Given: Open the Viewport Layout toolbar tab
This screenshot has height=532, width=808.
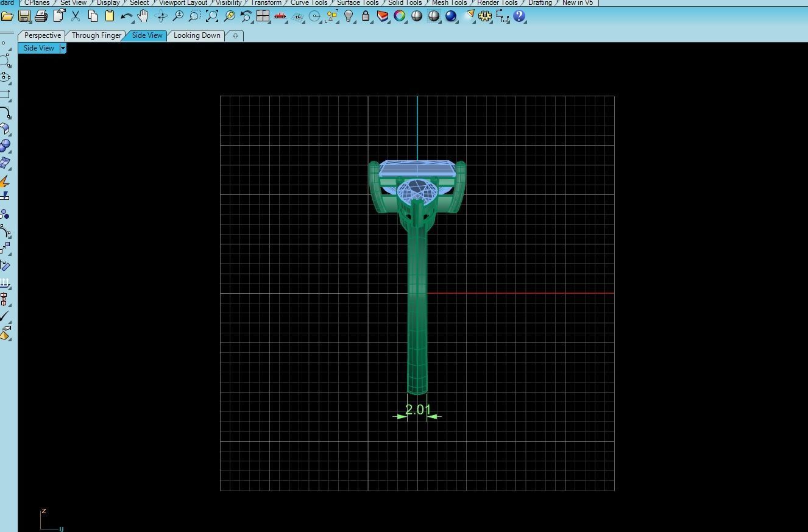Looking at the screenshot, I should [x=183, y=2].
